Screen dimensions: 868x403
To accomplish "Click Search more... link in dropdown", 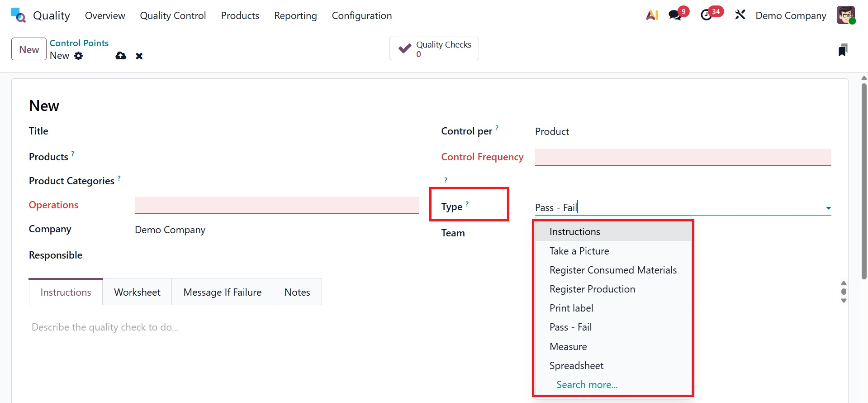I will (x=587, y=384).
